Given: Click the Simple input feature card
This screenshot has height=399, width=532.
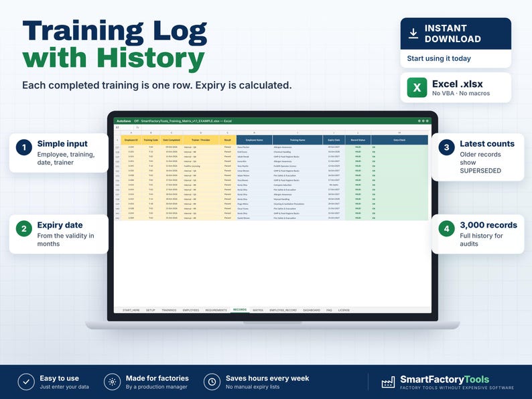Looking at the screenshot, I should point(59,153).
